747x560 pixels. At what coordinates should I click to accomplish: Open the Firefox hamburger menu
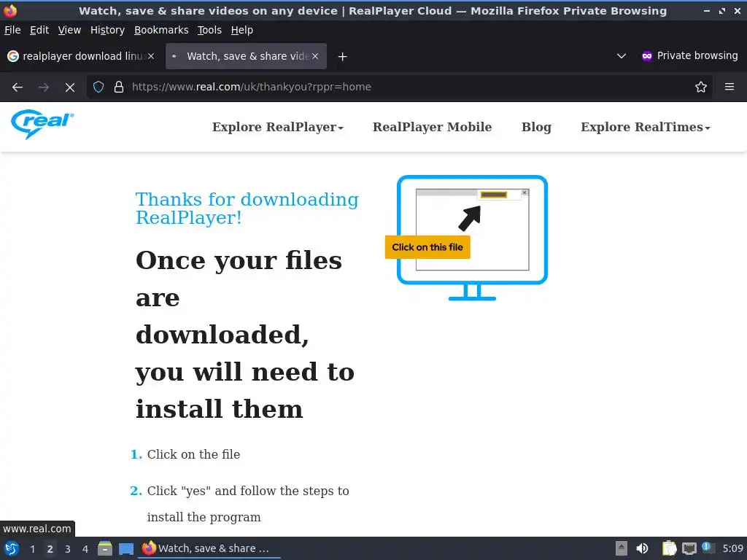(x=729, y=87)
